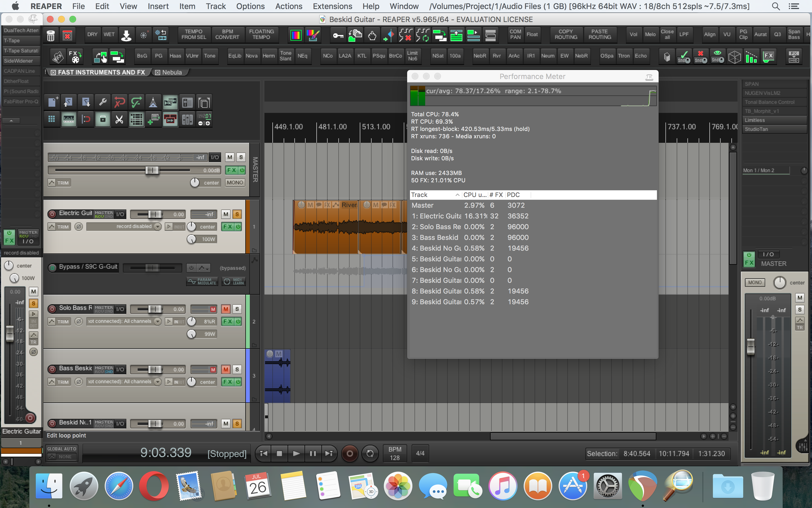Click the New Project page icon
812x508 pixels.
click(x=52, y=102)
